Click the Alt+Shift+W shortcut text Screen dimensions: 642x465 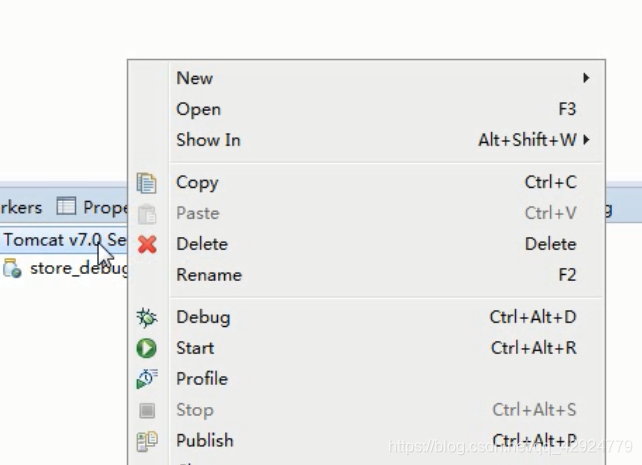tap(528, 140)
